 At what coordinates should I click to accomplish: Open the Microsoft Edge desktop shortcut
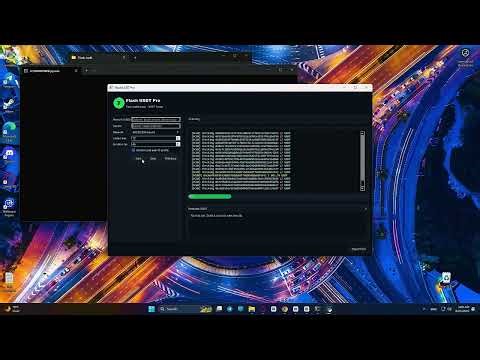coord(9,131)
